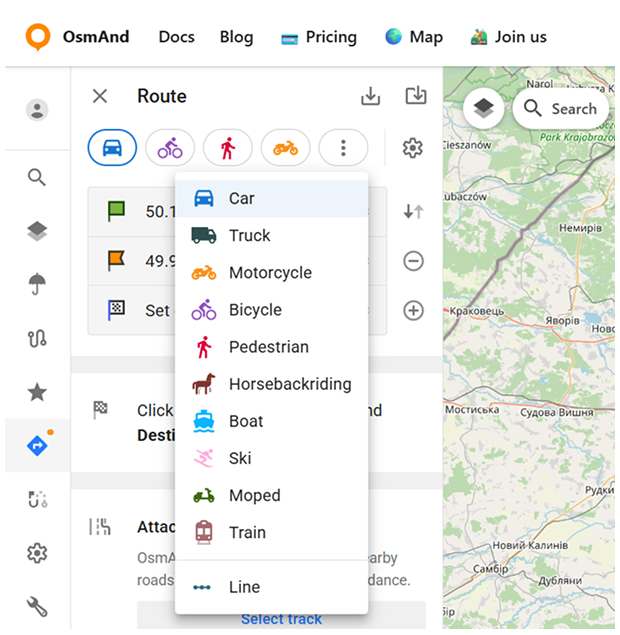
Task: Select the car profile chip
Action: pos(112,148)
